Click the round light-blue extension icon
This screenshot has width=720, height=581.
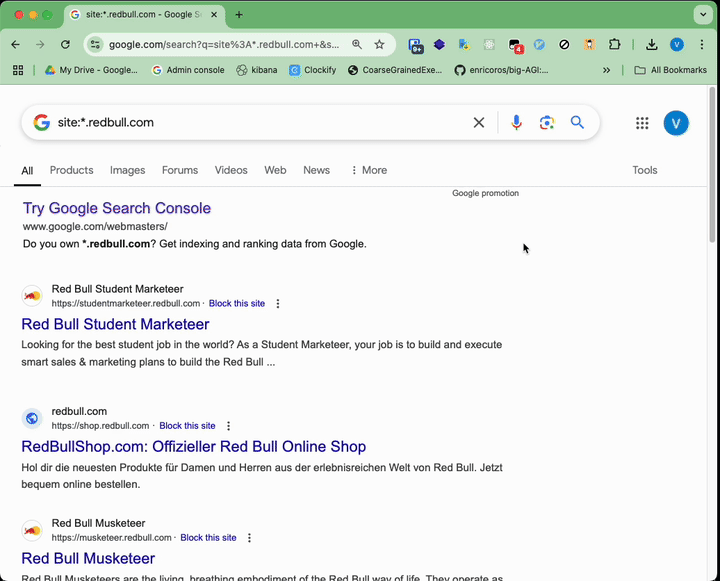point(540,45)
